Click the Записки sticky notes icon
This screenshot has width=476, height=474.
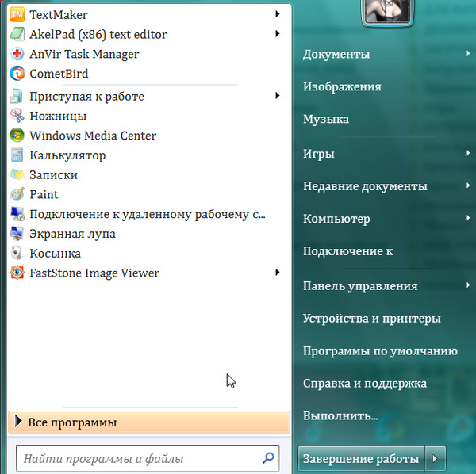click(17, 174)
